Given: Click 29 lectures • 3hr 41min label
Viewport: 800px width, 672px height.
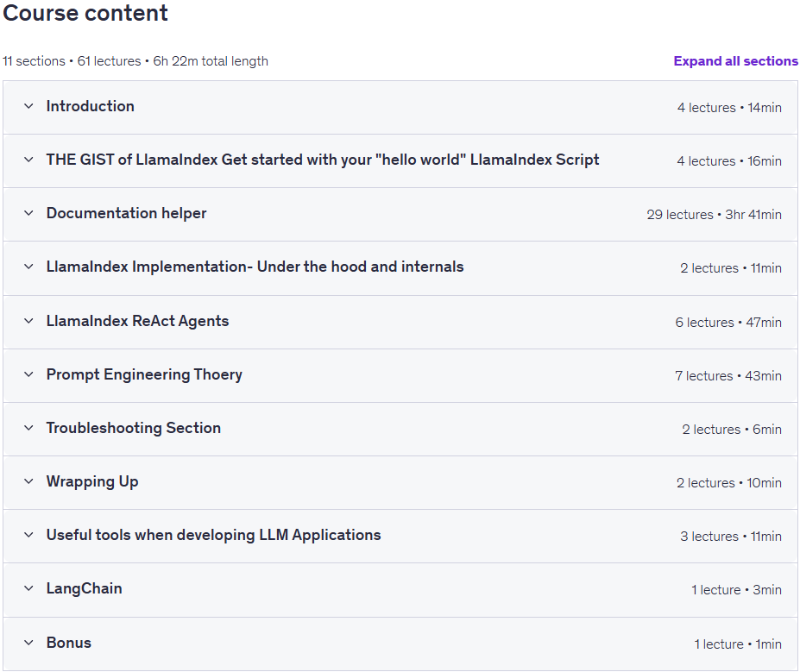Looking at the screenshot, I should click(714, 215).
